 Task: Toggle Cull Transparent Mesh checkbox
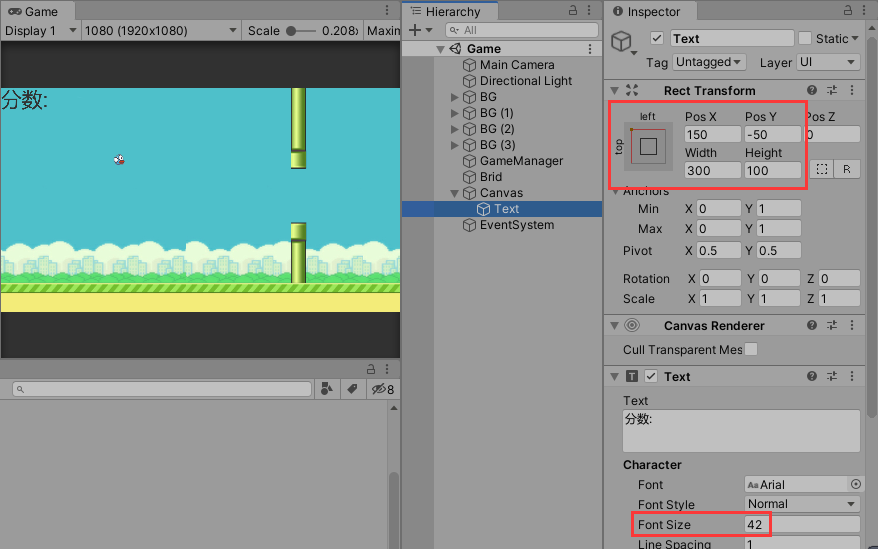point(751,349)
